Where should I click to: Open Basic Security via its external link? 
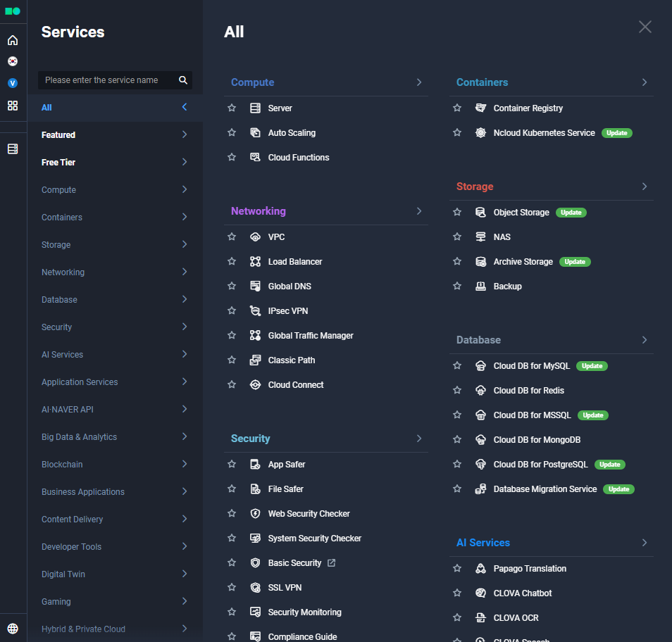(x=330, y=562)
